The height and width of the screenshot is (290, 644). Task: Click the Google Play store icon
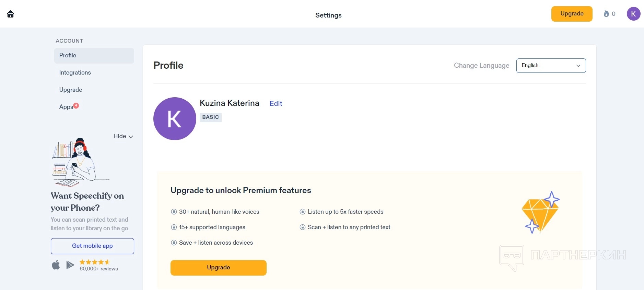70,265
